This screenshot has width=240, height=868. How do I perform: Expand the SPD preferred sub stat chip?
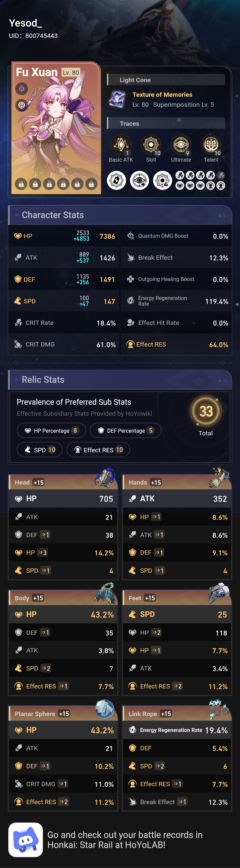[39, 450]
